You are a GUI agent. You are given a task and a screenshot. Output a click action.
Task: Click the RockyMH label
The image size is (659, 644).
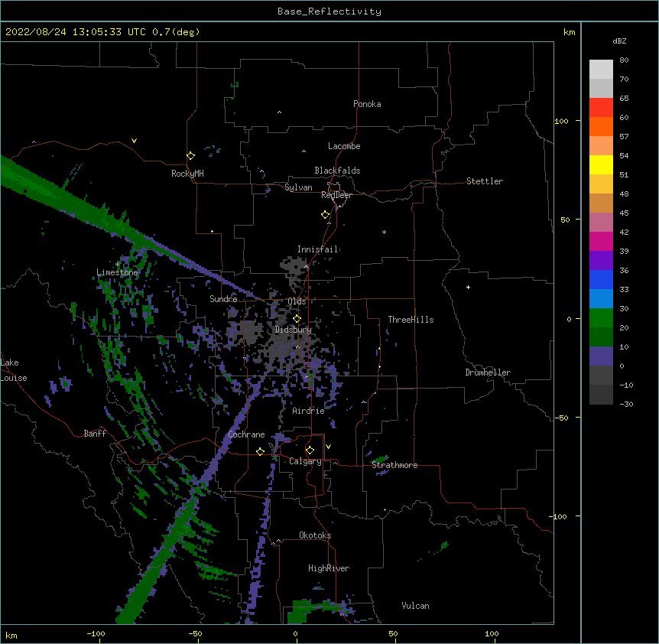[x=187, y=174]
